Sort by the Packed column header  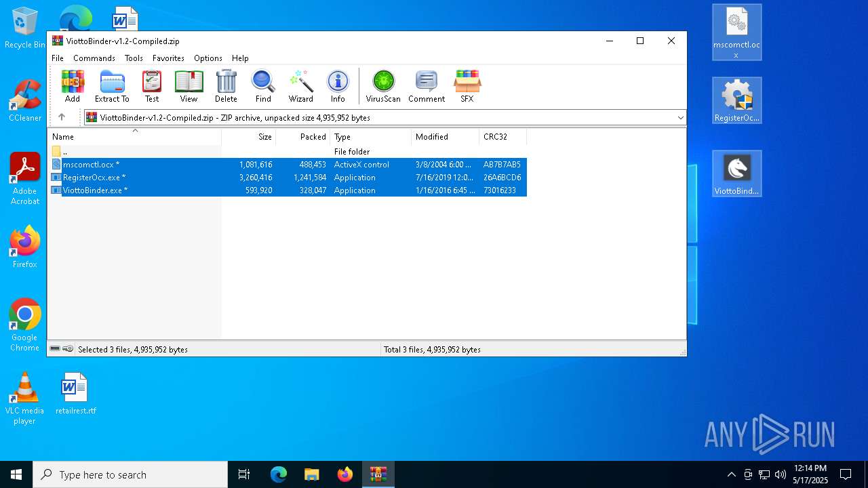point(302,136)
